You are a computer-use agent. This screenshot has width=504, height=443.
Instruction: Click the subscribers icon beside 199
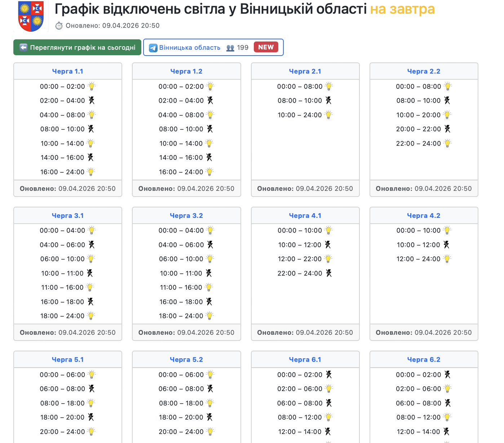[x=230, y=48]
